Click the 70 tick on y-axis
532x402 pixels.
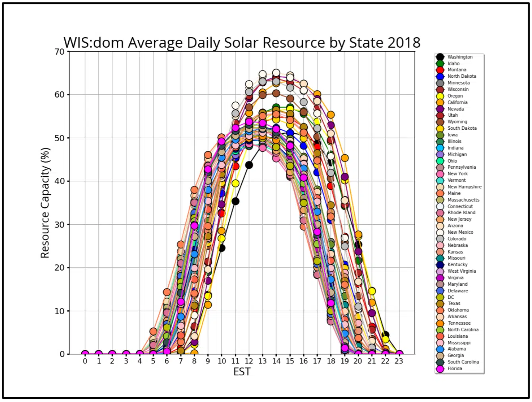(60, 52)
